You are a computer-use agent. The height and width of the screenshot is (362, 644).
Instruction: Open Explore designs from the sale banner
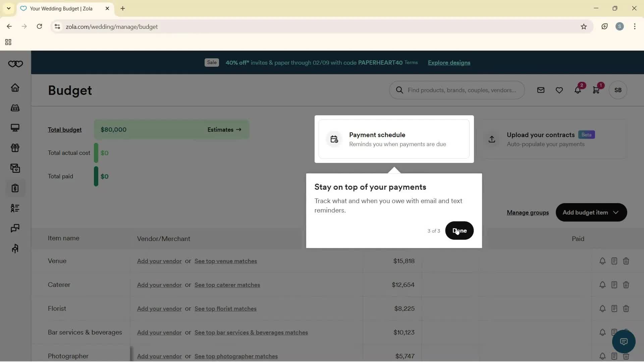click(449, 63)
